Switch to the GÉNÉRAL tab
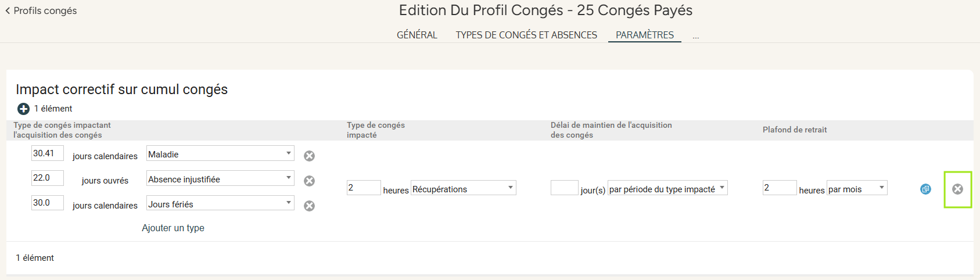This screenshot has height=280, width=980. [417, 35]
